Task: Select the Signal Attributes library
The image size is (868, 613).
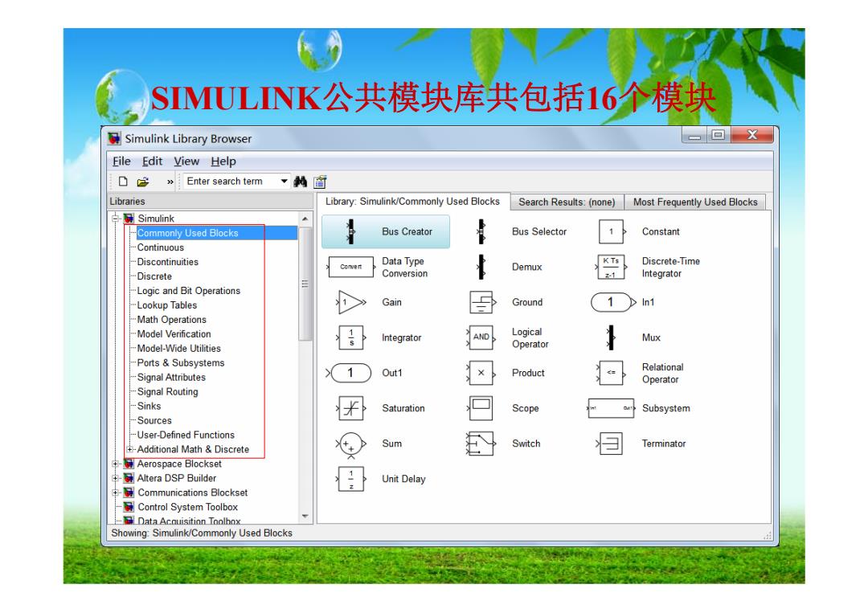Action: 172,377
